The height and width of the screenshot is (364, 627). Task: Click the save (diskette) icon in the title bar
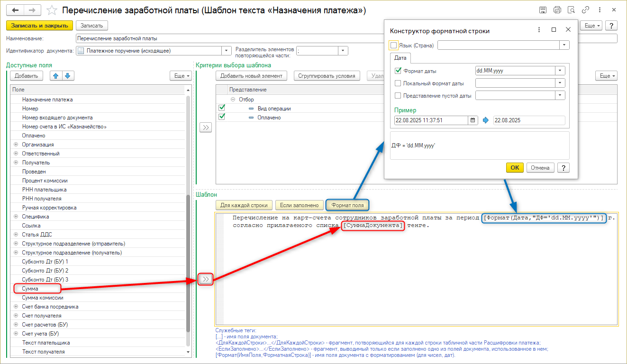543,10
